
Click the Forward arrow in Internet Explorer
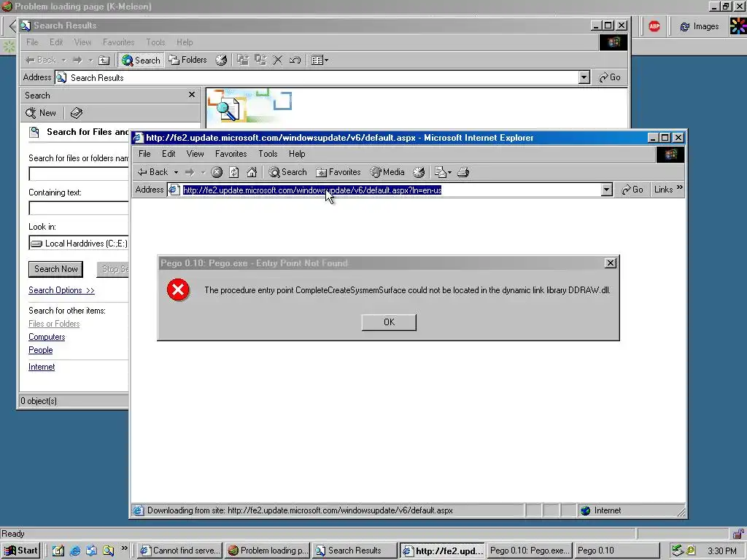190,172
